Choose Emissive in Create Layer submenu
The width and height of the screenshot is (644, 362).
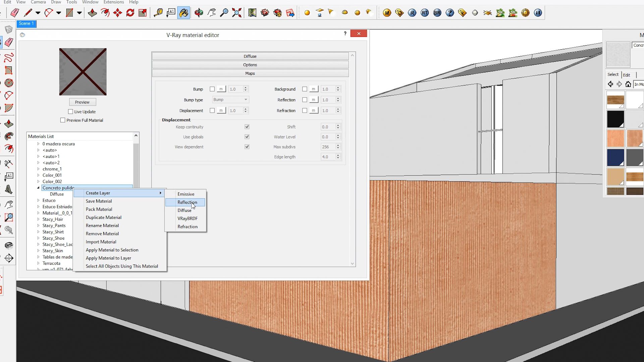coord(185,194)
